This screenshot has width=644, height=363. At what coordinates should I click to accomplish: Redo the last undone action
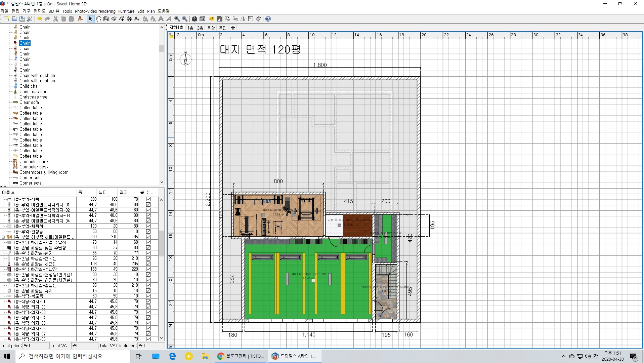click(x=47, y=19)
